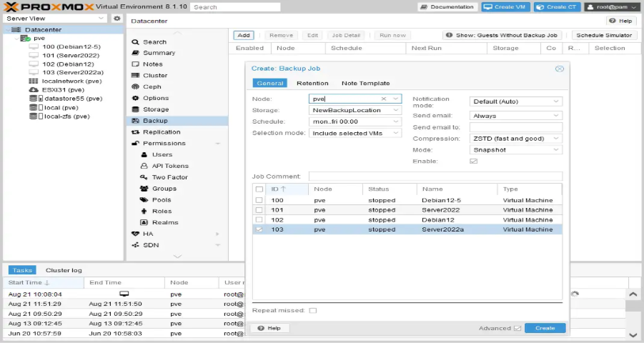Open the Compression dropdown
Viewport: 644px width, 343px height.
coord(556,139)
